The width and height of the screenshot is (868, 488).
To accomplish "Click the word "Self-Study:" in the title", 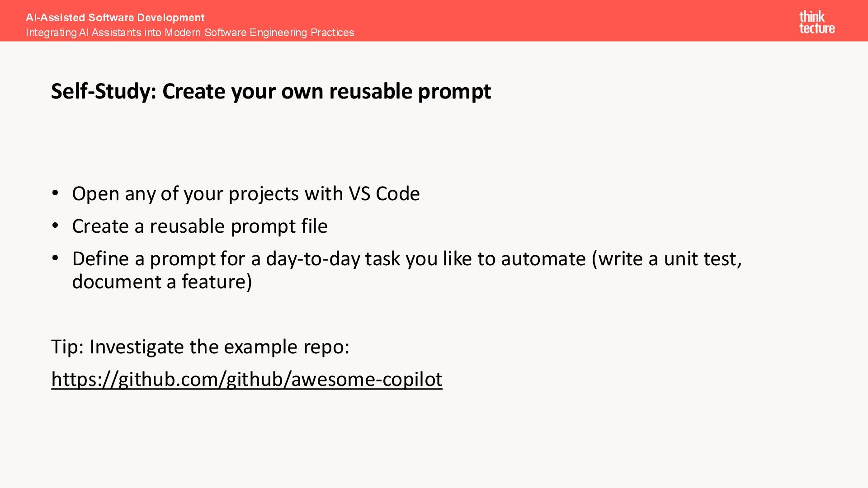I will [104, 91].
